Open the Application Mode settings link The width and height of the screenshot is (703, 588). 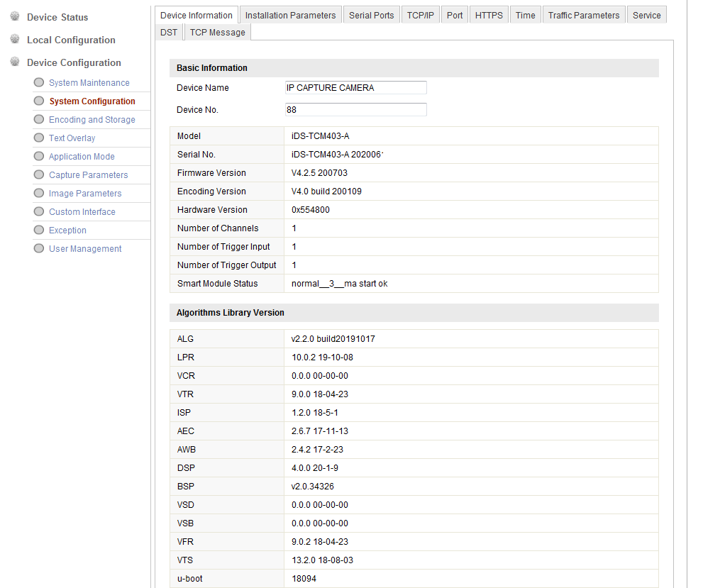tap(82, 157)
